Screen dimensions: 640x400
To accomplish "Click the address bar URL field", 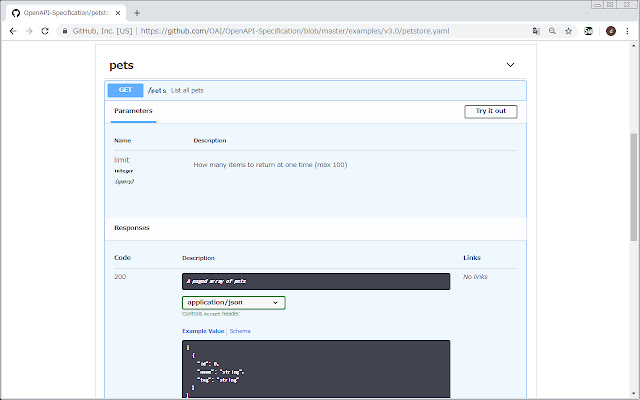I will (300, 31).
